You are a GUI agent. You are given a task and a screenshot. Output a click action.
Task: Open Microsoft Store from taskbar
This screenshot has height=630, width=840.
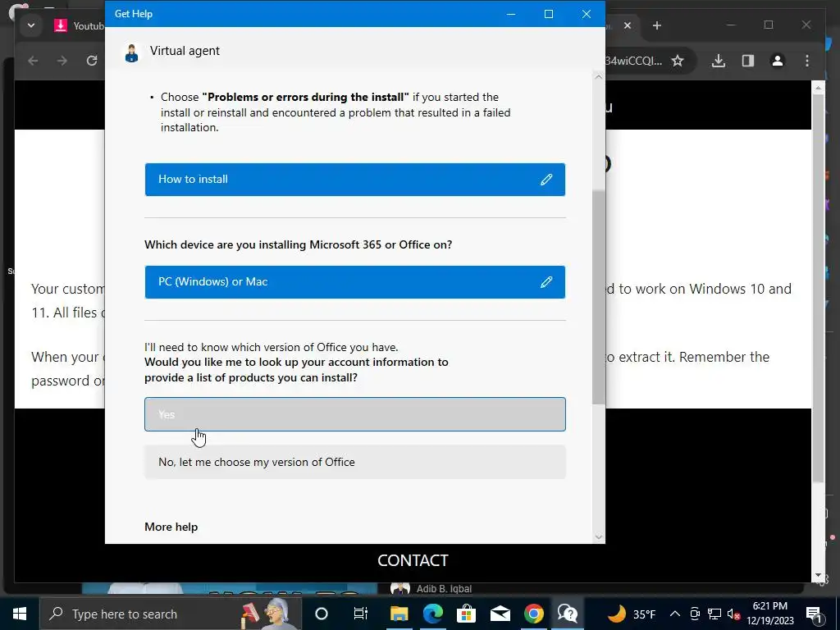[x=466, y=614]
